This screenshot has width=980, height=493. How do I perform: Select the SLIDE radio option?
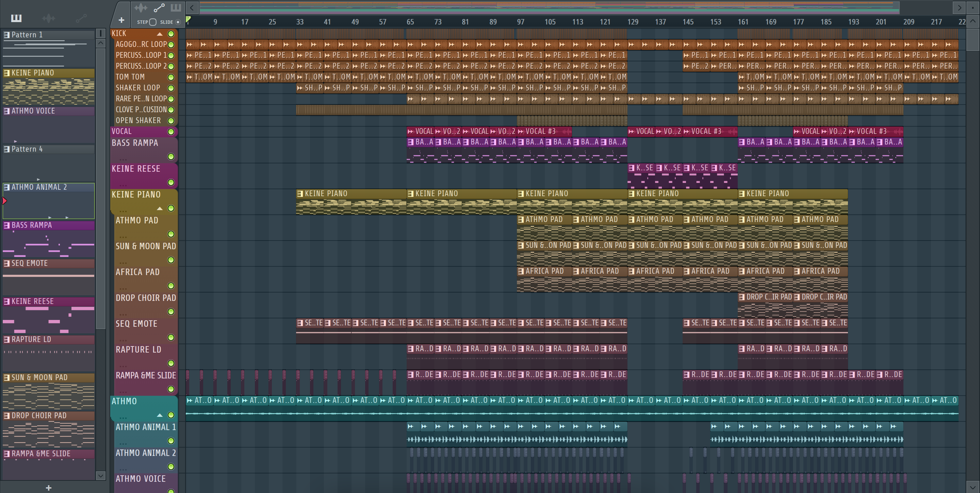178,22
